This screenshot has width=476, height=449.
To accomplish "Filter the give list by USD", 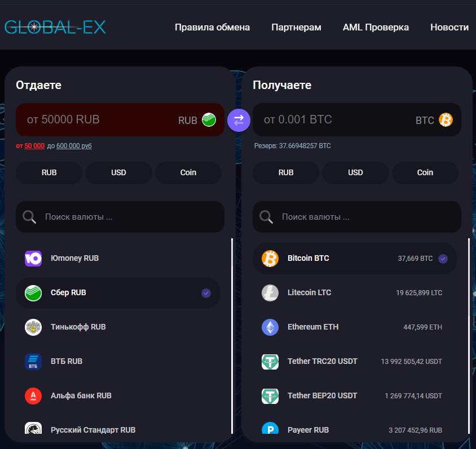I will [x=118, y=172].
